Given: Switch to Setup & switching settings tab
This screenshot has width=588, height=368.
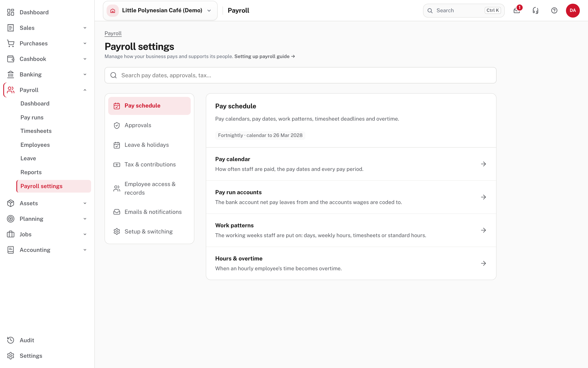Looking at the screenshot, I should [149, 231].
